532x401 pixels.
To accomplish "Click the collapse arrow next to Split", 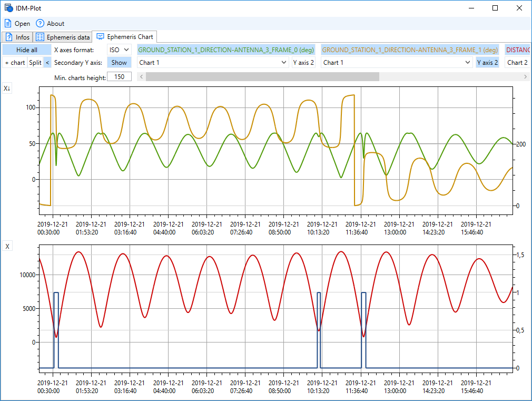I will coord(47,63).
